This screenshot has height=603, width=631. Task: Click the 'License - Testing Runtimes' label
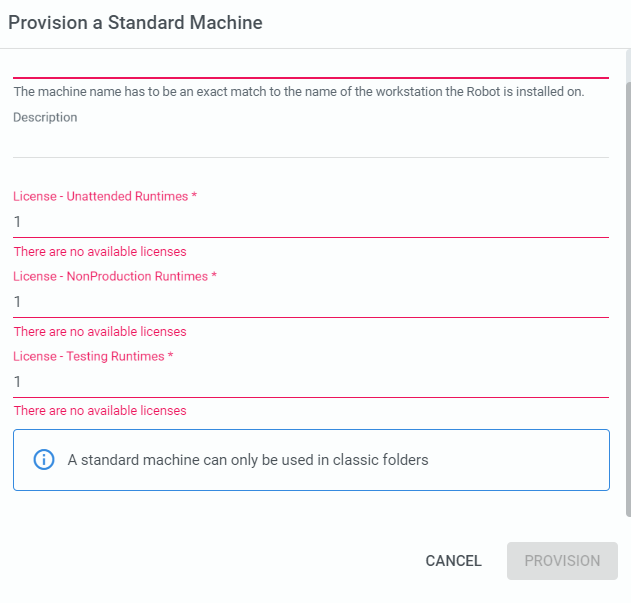(93, 356)
